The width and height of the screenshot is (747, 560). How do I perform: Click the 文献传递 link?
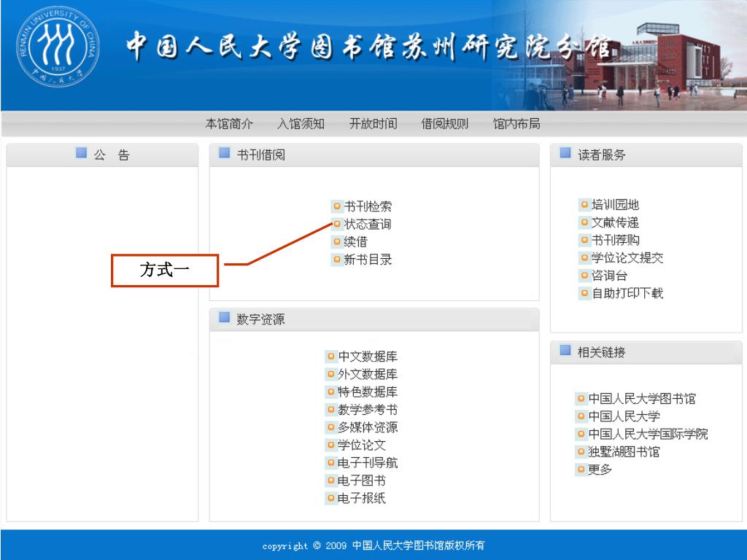[x=615, y=222]
